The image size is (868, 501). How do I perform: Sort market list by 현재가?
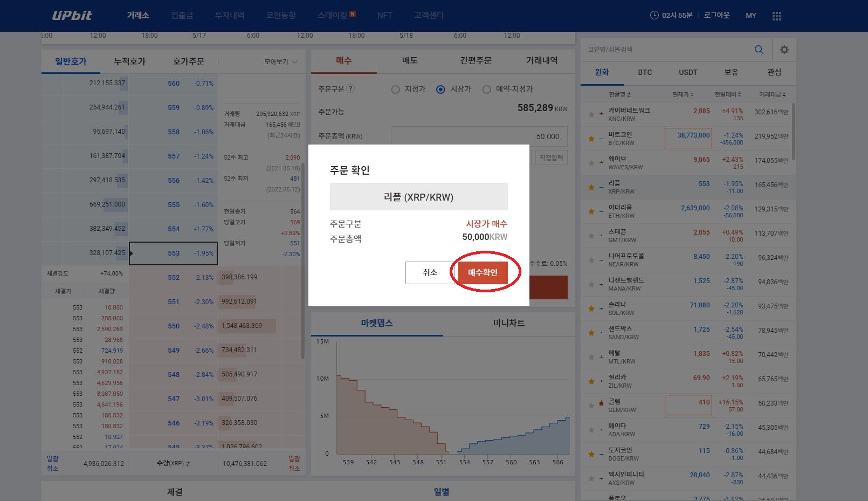tap(683, 94)
